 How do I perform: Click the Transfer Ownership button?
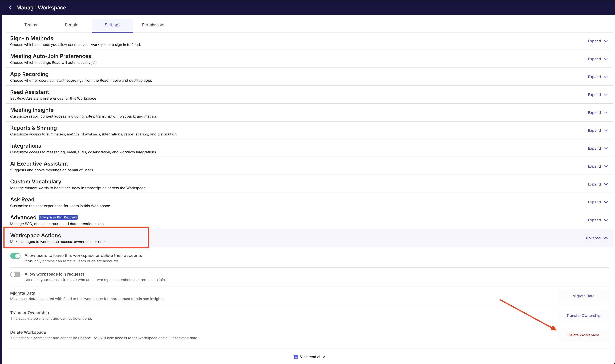pos(583,315)
